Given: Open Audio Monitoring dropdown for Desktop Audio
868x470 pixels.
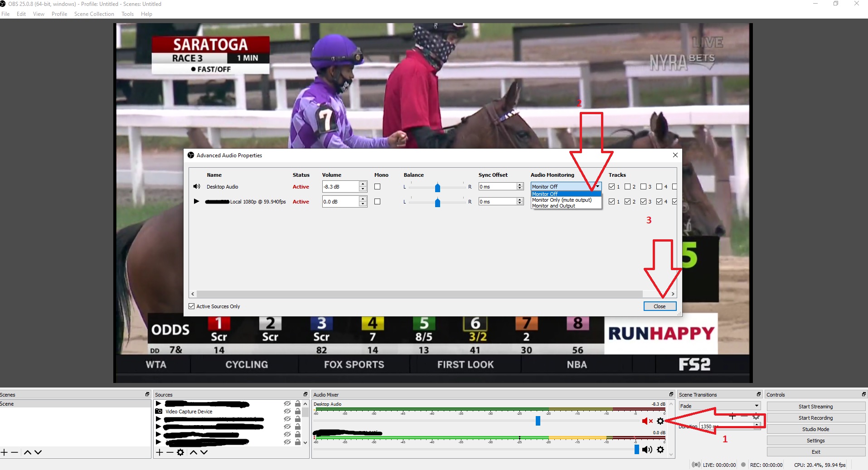Looking at the screenshot, I should pos(566,186).
